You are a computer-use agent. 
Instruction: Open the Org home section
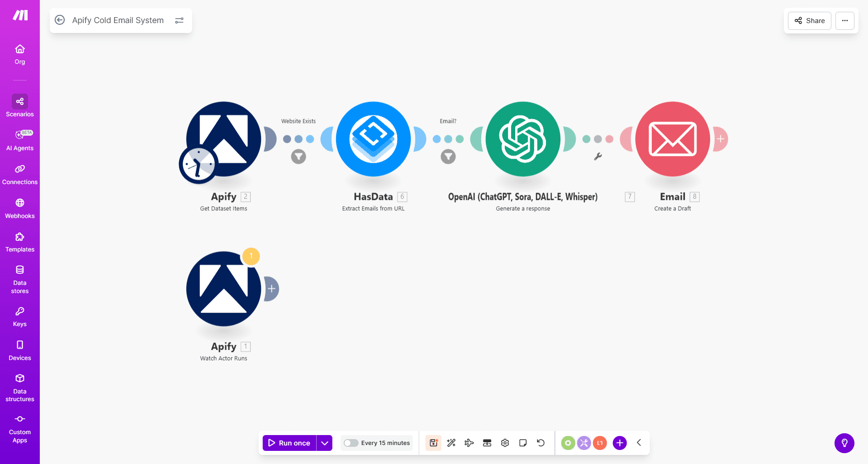coord(20,54)
